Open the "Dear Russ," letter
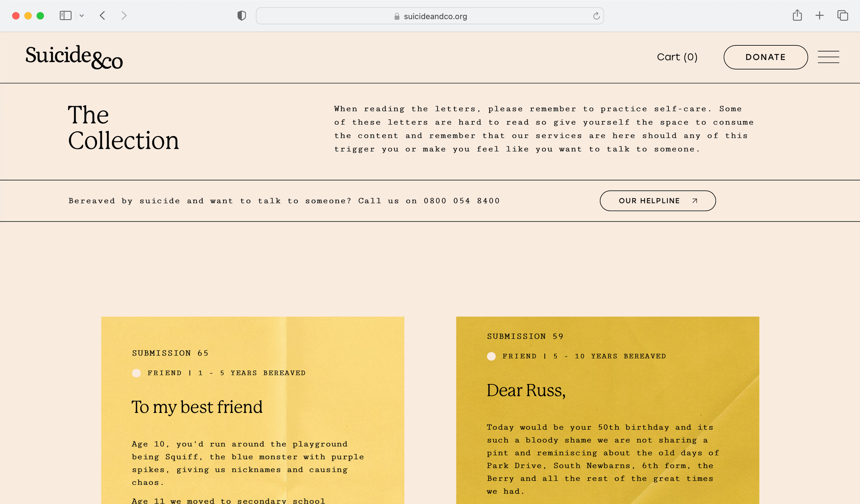860x504 pixels. tap(526, 391)
